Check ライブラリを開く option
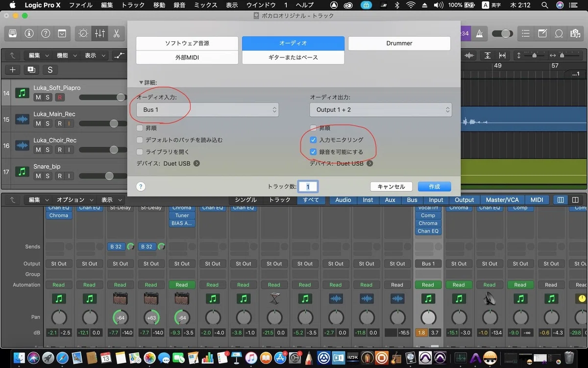Image resolution: width=588 pixels, height=368 pixels. 140,152
